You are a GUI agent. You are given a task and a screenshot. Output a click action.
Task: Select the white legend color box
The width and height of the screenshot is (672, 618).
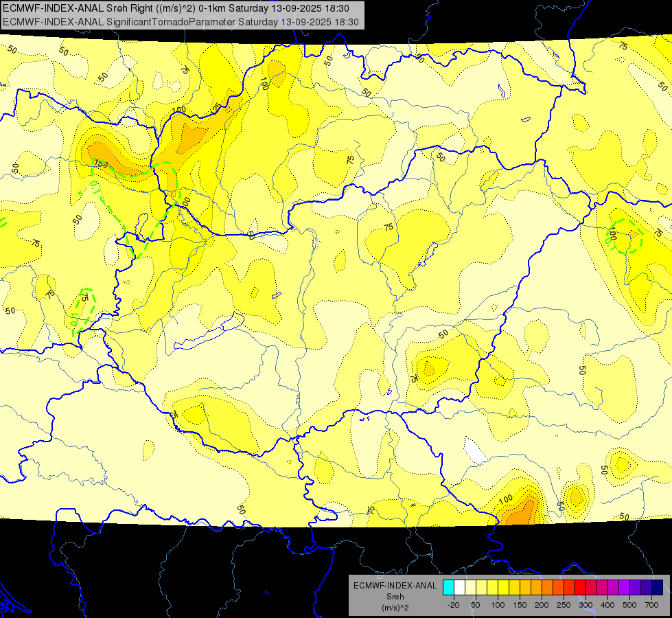459,587
